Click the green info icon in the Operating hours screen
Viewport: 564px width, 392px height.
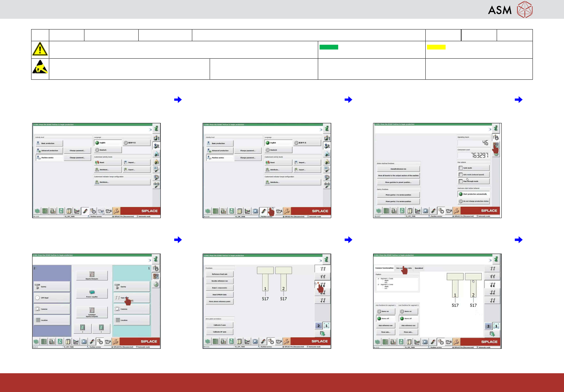coord(496,128)
